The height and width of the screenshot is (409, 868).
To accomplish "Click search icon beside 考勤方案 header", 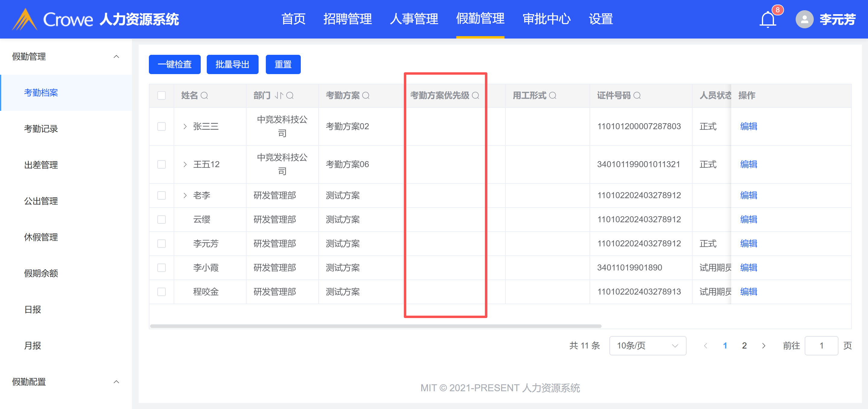I will (366, 95).
